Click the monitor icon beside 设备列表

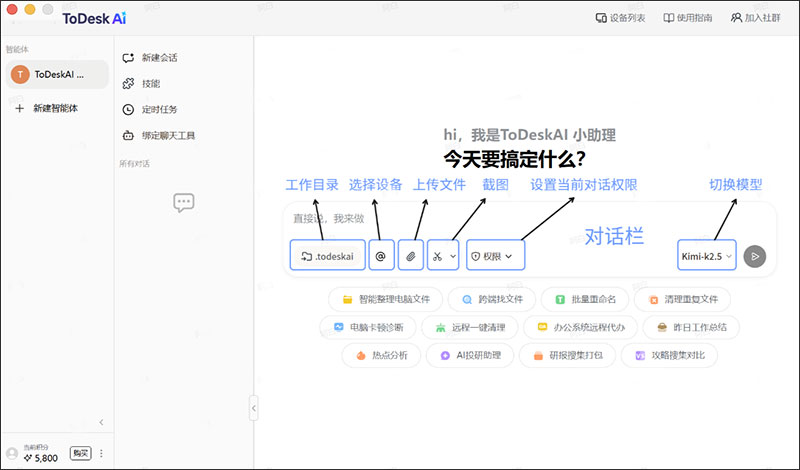click(x=601, y=18)
